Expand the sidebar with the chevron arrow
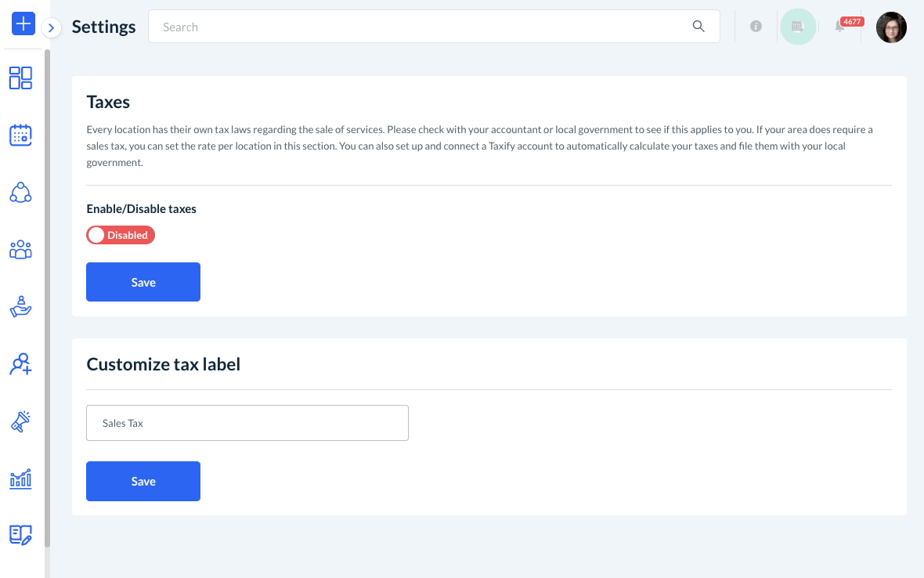 51,28
